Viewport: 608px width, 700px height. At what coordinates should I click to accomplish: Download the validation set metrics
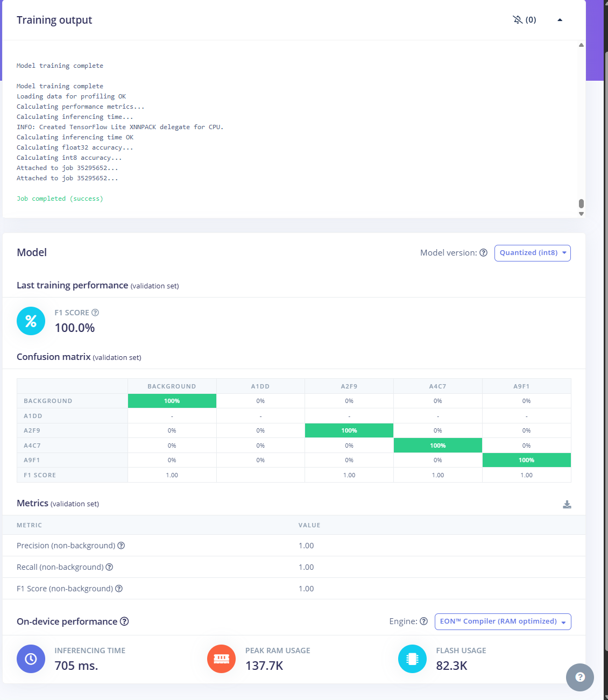tap(567, 504)
